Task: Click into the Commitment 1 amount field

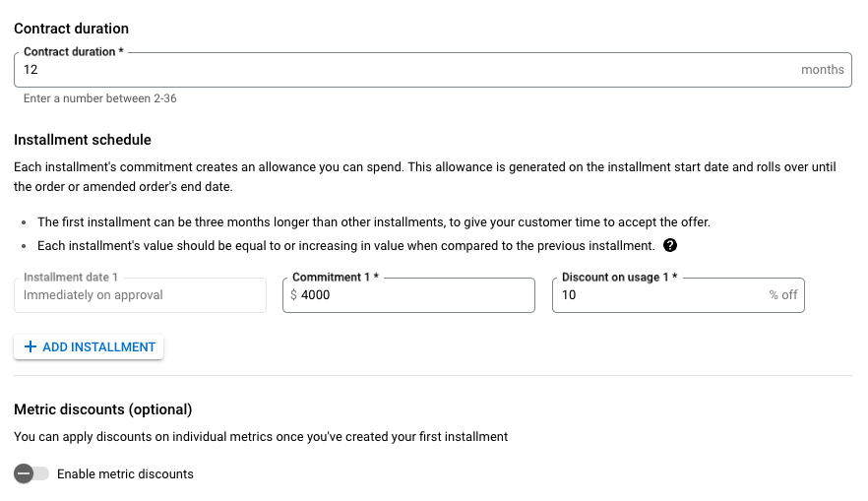Action: (x=408, y=295)
